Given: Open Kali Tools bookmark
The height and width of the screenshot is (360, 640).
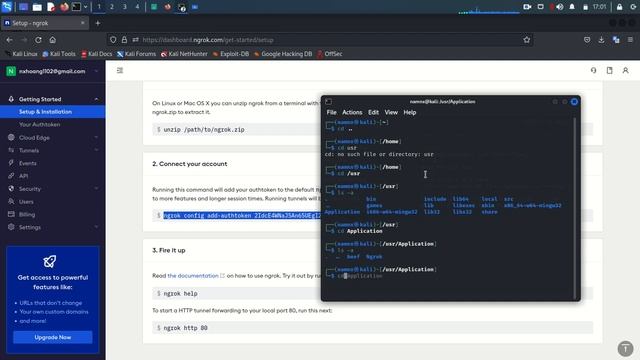Looking at the screenshot, I should pyautogui.click(x=59, y=54).
